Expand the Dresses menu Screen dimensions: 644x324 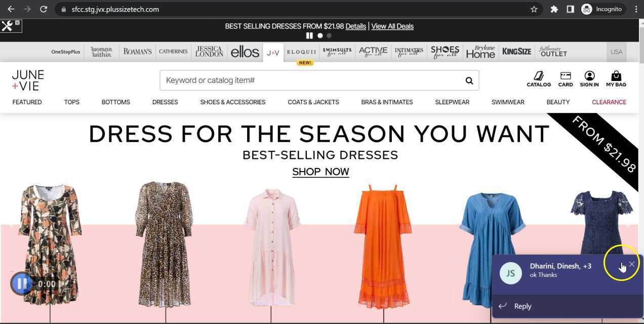click(165, 102)
